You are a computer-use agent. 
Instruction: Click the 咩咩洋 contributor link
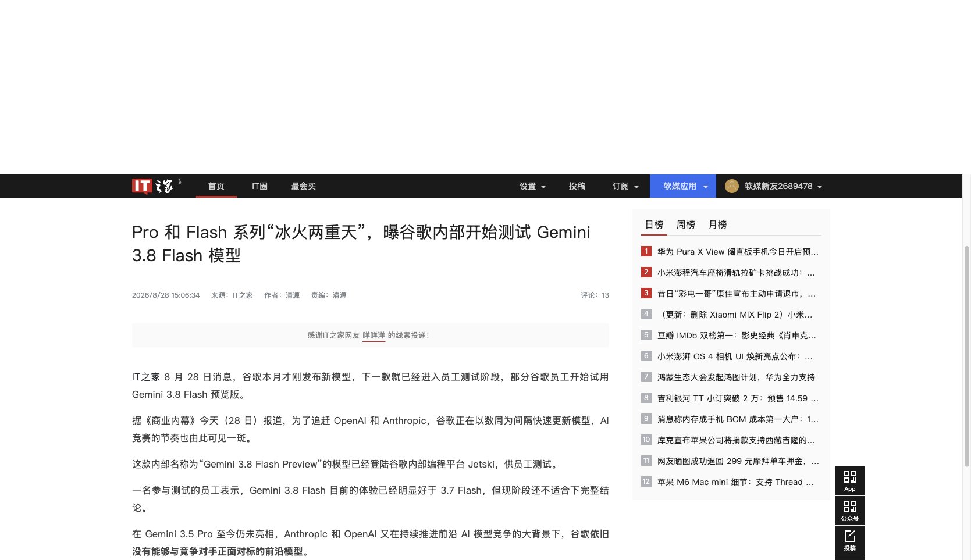(x=374, y=336)
